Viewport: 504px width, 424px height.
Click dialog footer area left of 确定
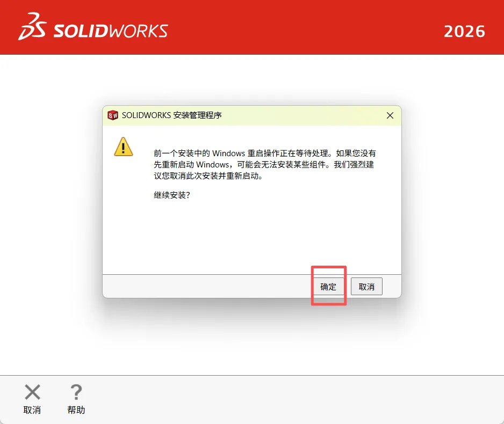pyautogui.click(x=206, y=286)
